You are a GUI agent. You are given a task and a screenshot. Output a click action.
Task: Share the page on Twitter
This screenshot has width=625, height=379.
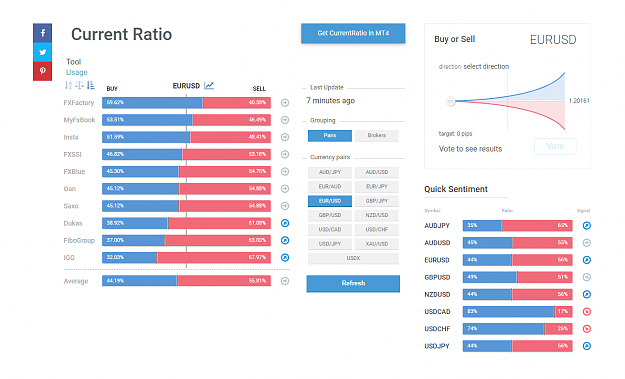pos(42,52)
